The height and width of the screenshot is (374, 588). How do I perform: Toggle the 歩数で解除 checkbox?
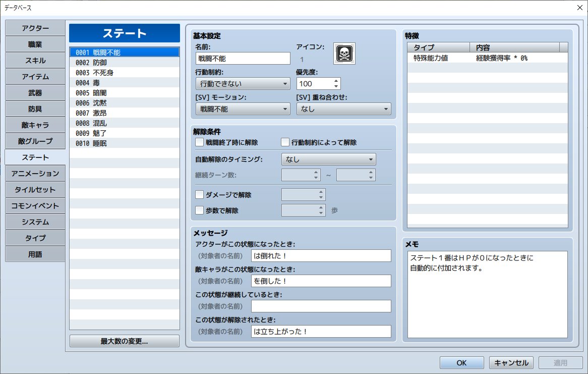[x=199, y=210]
